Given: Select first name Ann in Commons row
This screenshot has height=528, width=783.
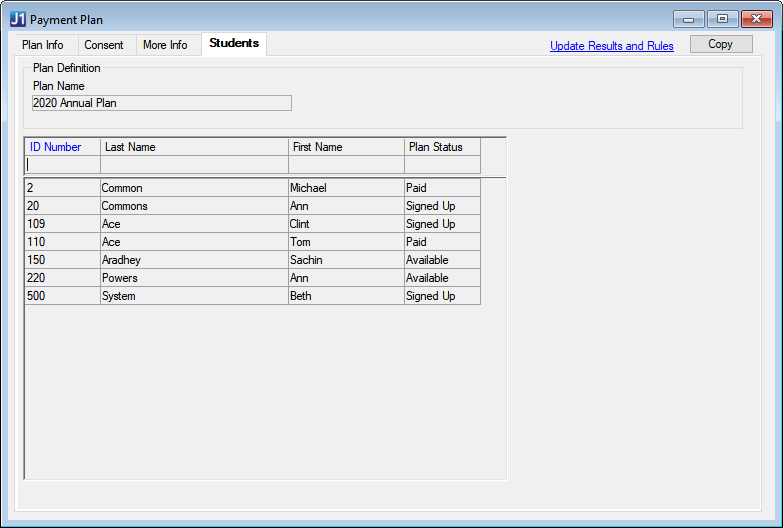Looking at the screenshot, I should point(346,206).
